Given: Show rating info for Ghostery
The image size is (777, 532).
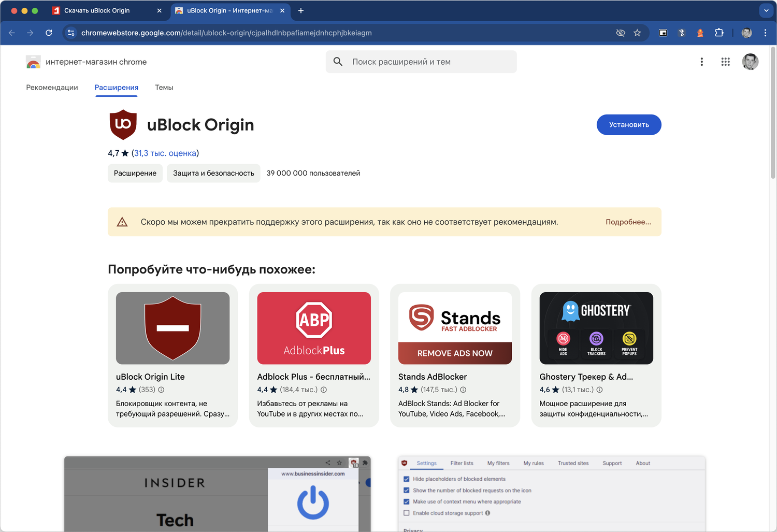Looking at the screenshot, I should click(x=599, y=390).
